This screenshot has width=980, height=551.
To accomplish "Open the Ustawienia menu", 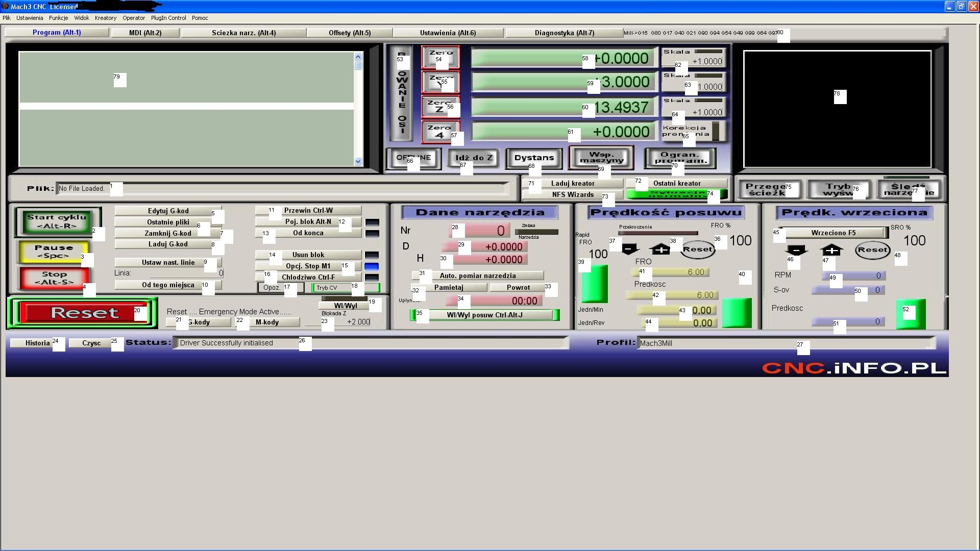I will (30, 18).
